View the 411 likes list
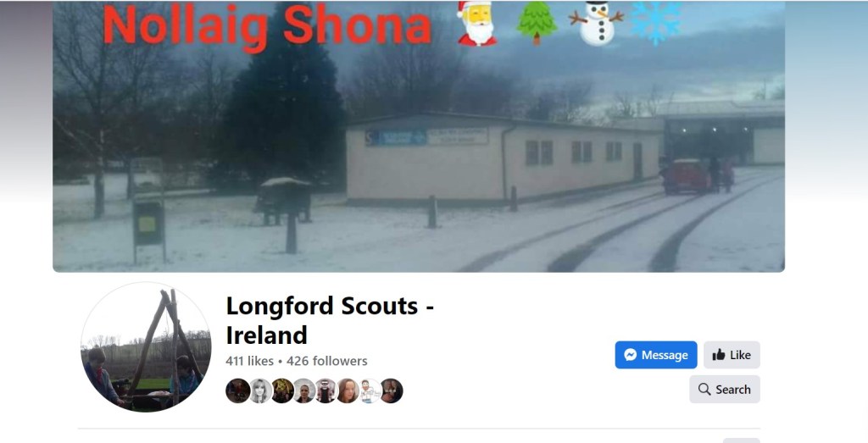 (250, 361)
